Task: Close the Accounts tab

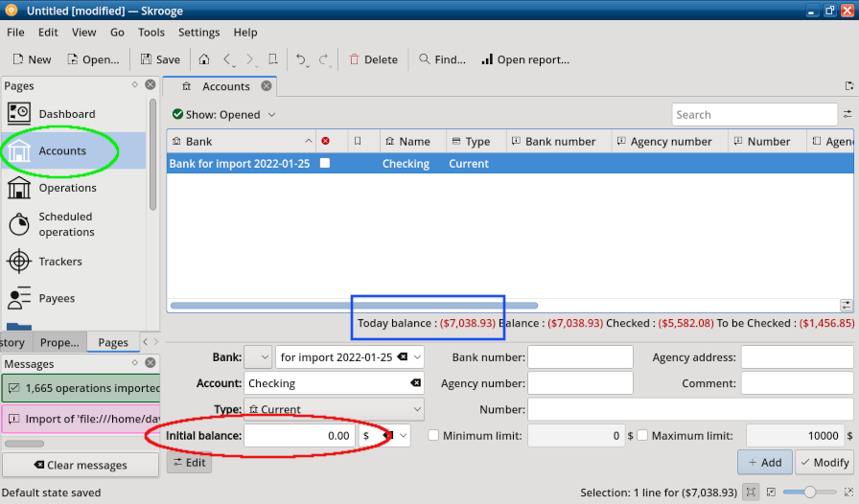Action: 267,86
